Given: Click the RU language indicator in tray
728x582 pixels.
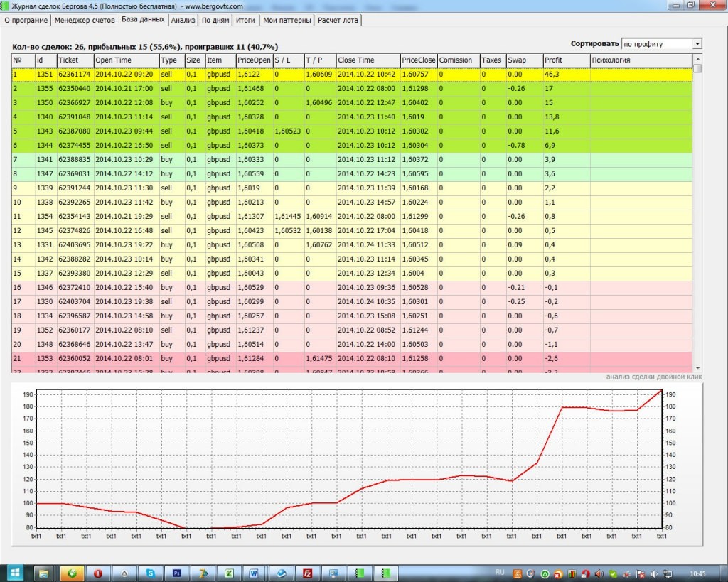Looking at the screenshot, I should [499, 571].
